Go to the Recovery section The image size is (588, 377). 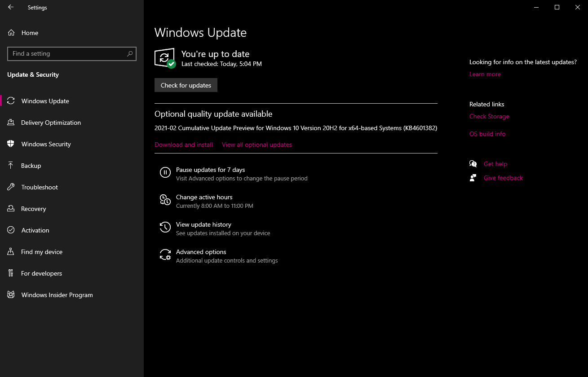click(34, 209)
